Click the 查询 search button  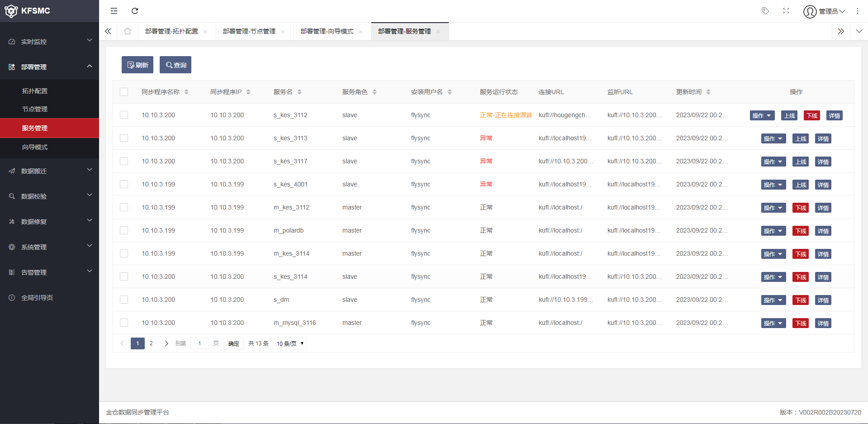click(x=175, y=65)
